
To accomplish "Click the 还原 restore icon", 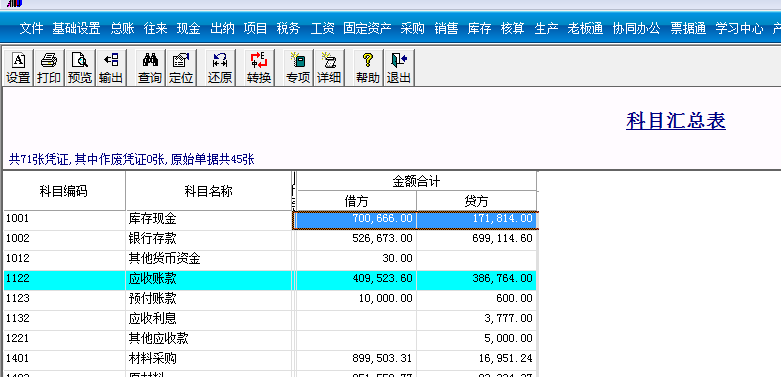I will tap(220, 68).
